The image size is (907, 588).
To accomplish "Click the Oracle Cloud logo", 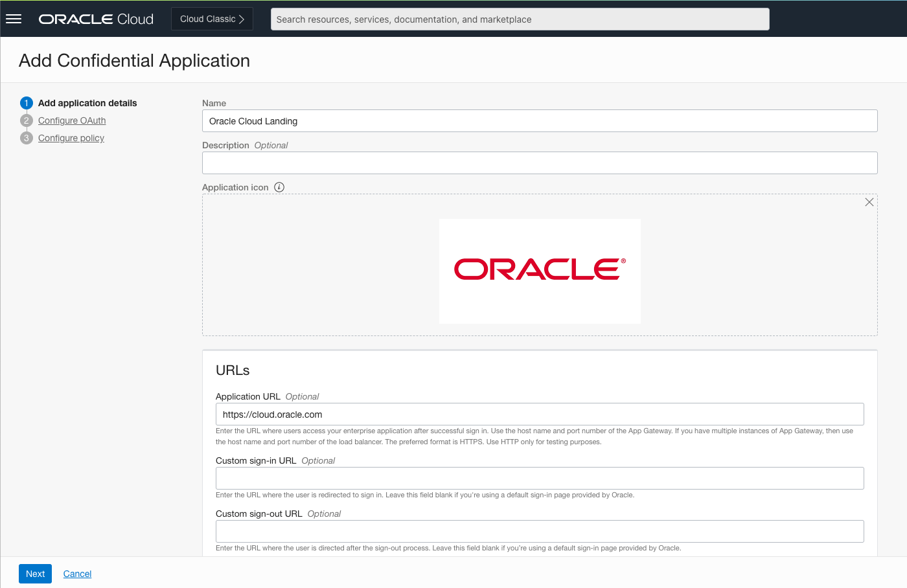I will coord(95,19).
